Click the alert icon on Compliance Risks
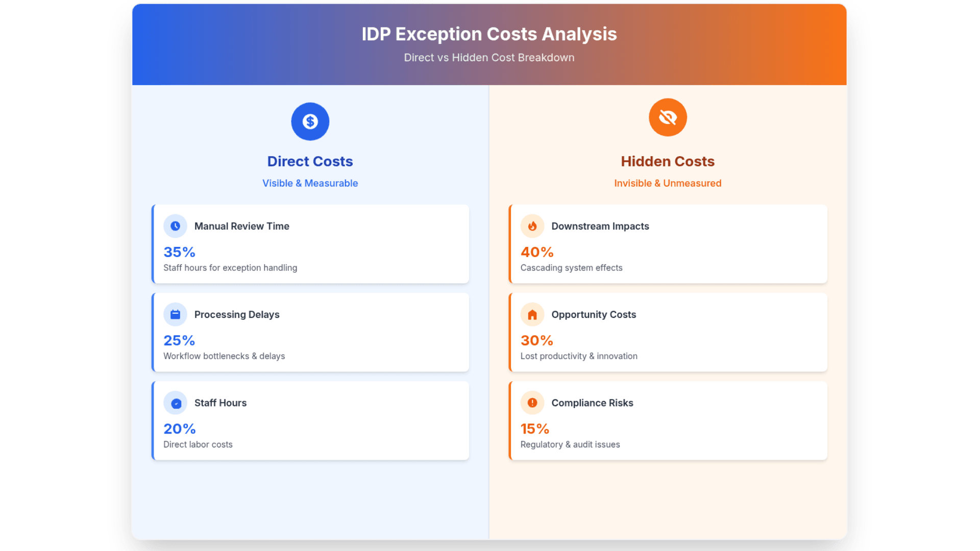 click(x=532, y=403)
